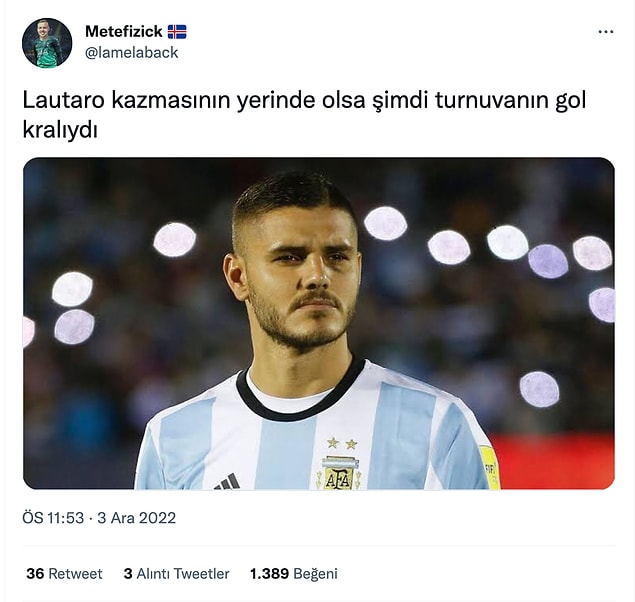Screen dimensions: 635x602
Task: Click the player's face in the photo
Action: (x=304, y=275)
